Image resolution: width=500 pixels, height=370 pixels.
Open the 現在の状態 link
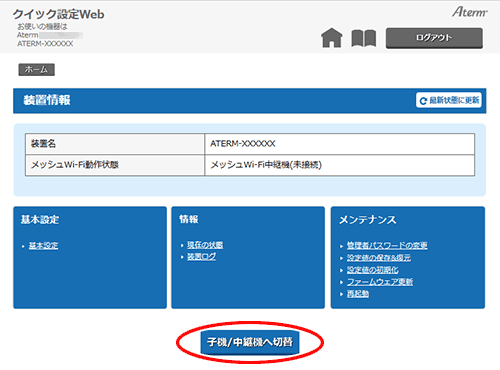(205, 245)
